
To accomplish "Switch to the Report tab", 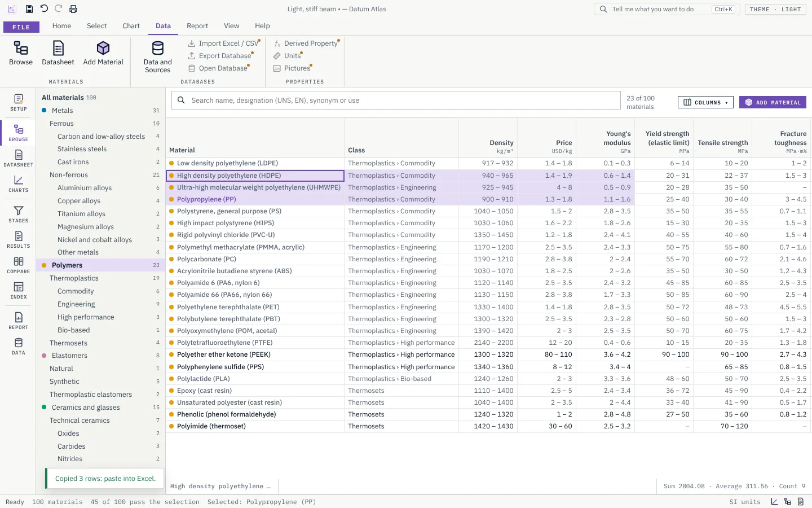I will (x=197, y=26).
